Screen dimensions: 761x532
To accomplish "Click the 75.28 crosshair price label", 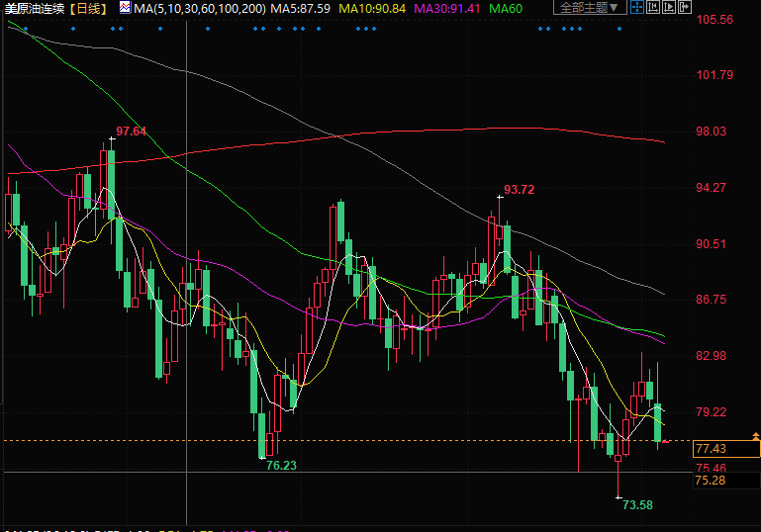I will (x=712, y=481).
